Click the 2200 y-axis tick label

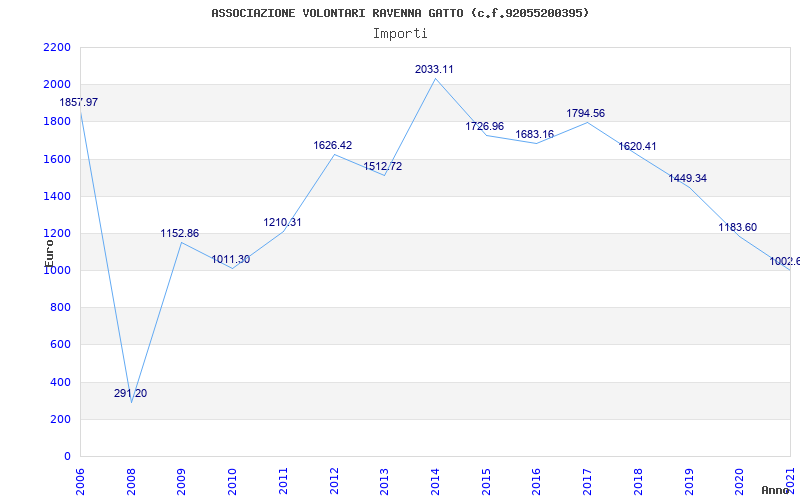57,47
